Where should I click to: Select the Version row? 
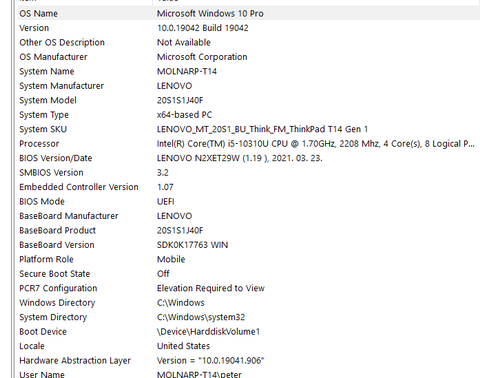click(x=249, y=28)
